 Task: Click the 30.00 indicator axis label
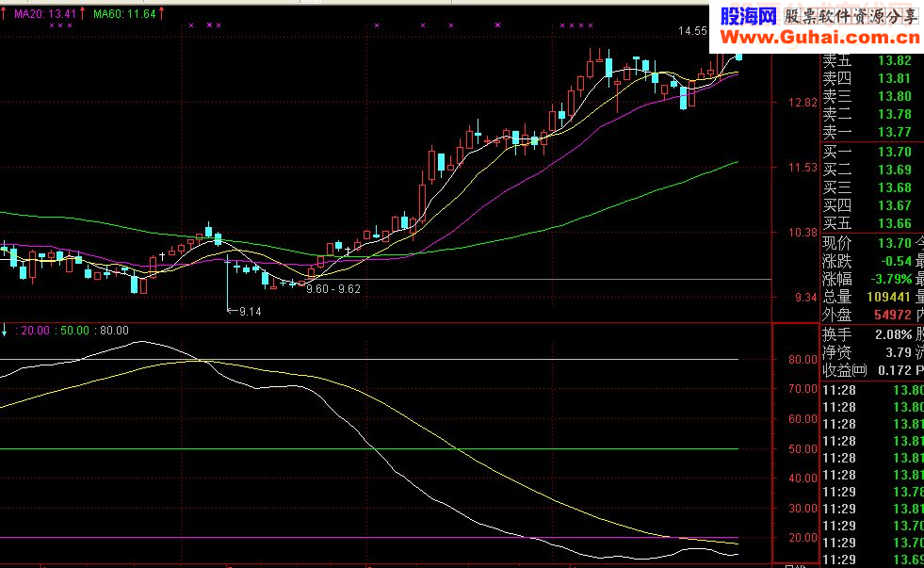803,508
